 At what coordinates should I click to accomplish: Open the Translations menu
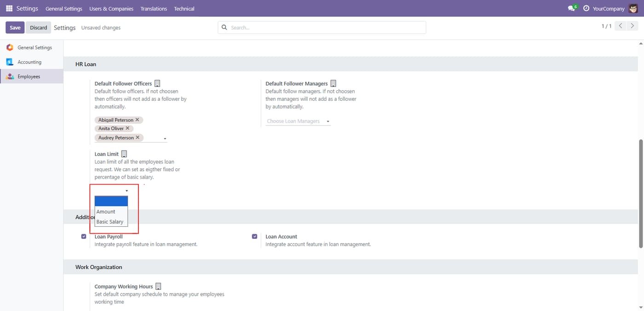tap(154, 9)
